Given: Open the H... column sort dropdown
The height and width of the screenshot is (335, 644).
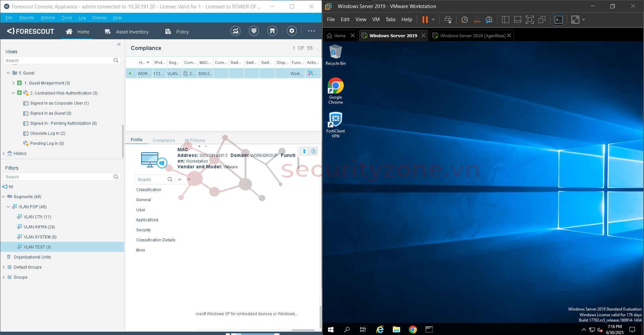Looking at the screenshot, I should click(148, 62).
